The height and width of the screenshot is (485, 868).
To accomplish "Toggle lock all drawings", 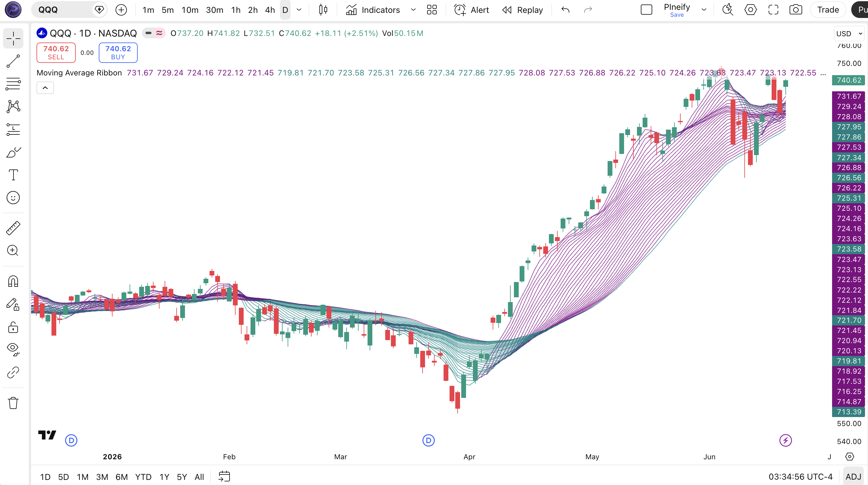I will pos(13,327).
